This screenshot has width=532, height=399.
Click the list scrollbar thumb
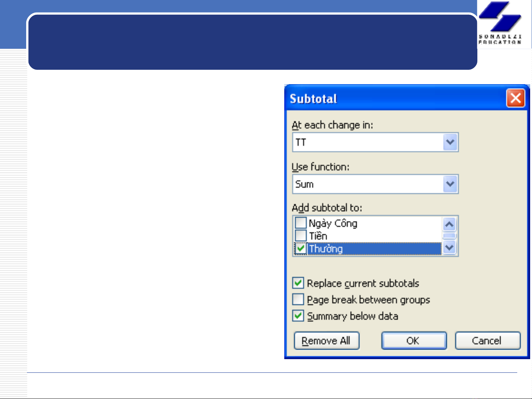point(449,236)
